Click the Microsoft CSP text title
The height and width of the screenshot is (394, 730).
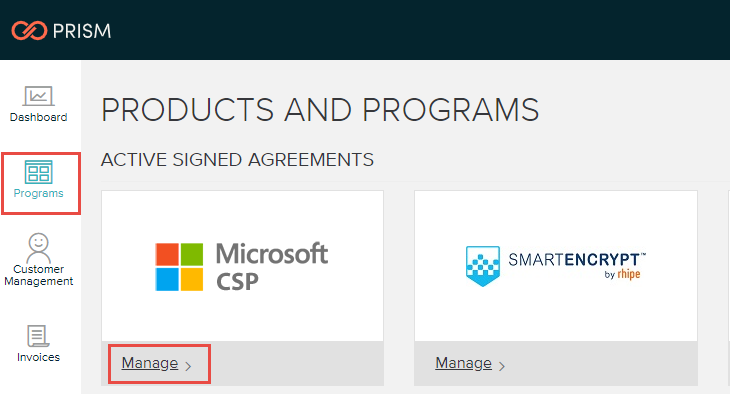(x=272, y=267)
